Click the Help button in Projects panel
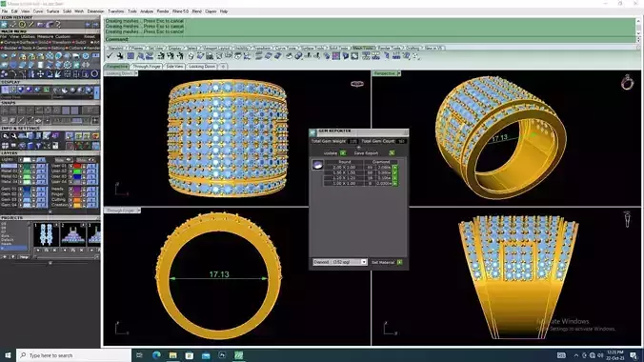 click(x=24, y=257)
